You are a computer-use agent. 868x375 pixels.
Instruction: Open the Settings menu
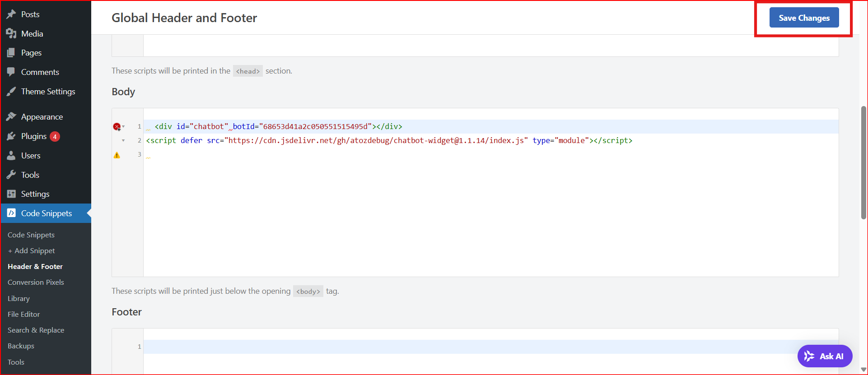46,194
